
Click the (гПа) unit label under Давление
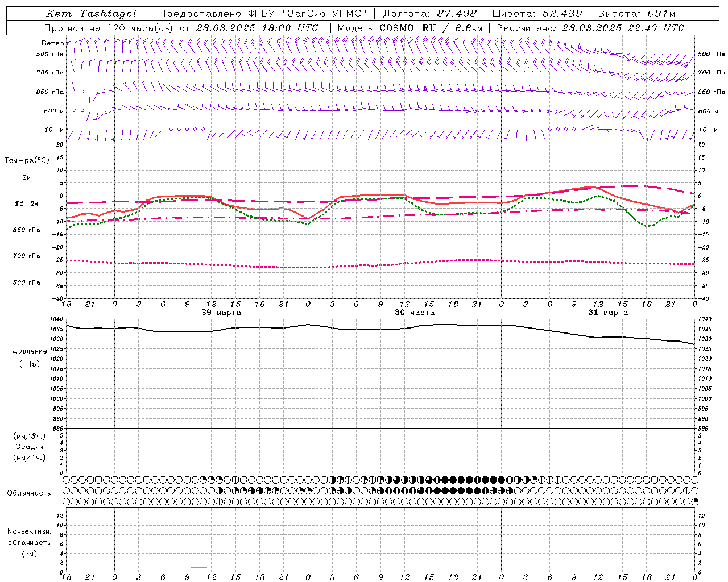coord(30,364)
